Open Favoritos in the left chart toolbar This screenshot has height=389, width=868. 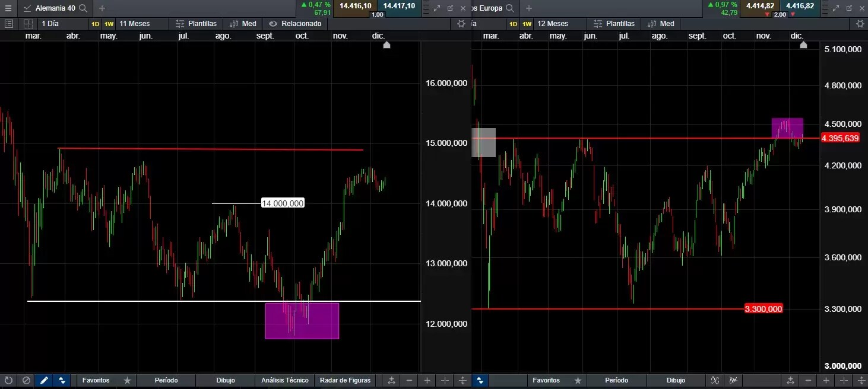(x=96, y=380)
